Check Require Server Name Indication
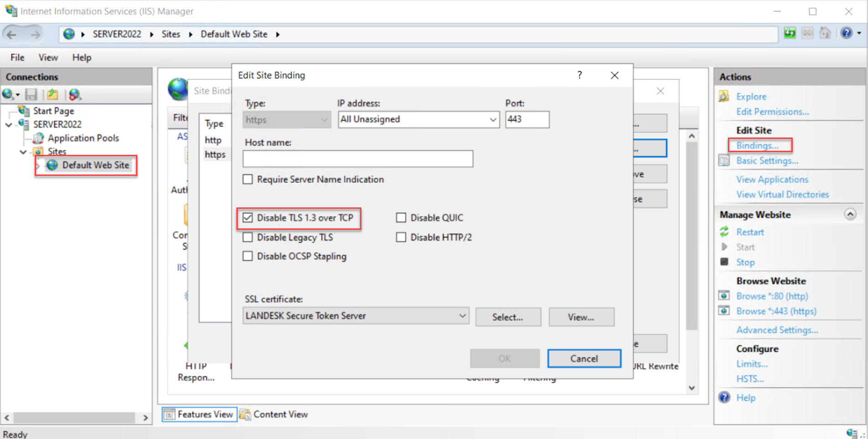Image resolution: width=868 pixels, height=439 pixels. coord(248,179)
